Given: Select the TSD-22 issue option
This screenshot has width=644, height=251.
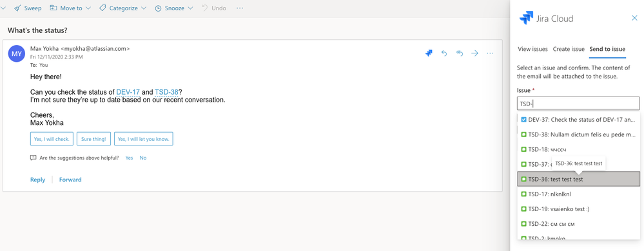Looking at the screenshot, I should pos(578,224).
